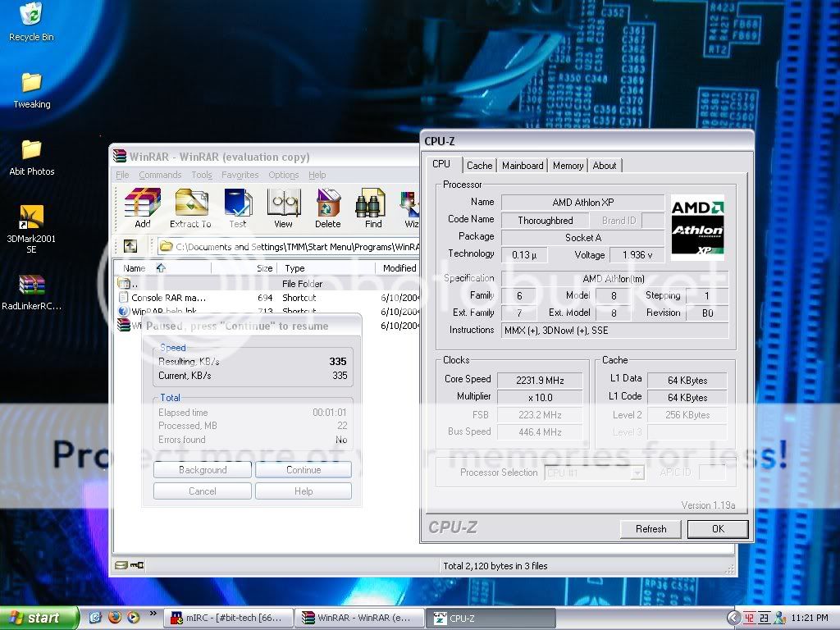The image size is (840, 630).
Task: Sort file list by Size column header
Action: coord(264,268)
